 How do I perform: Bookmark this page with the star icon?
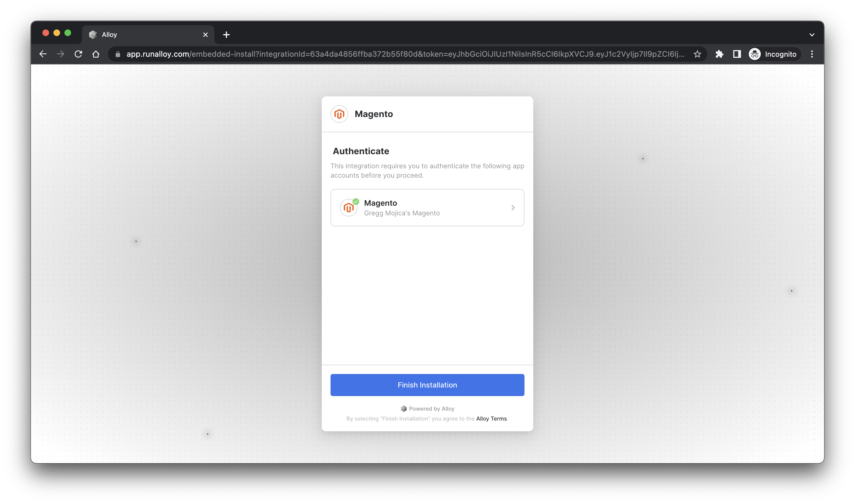[697, 54]
